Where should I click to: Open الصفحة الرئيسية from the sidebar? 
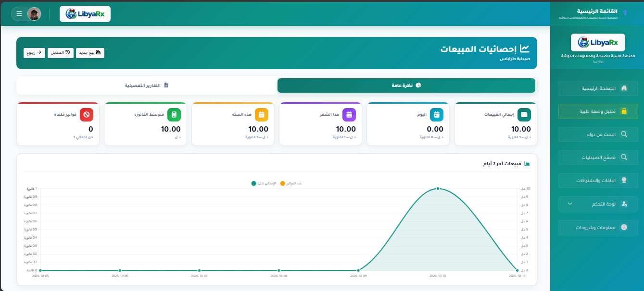598,88
